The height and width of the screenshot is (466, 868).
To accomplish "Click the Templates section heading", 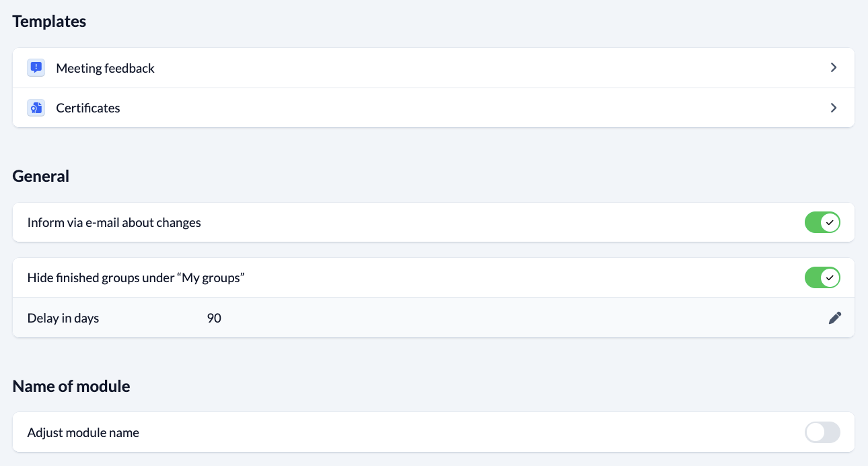I will (x=48, y=21).
